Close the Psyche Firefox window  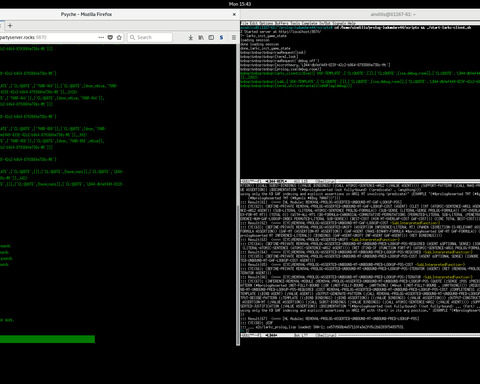[234, 14]
